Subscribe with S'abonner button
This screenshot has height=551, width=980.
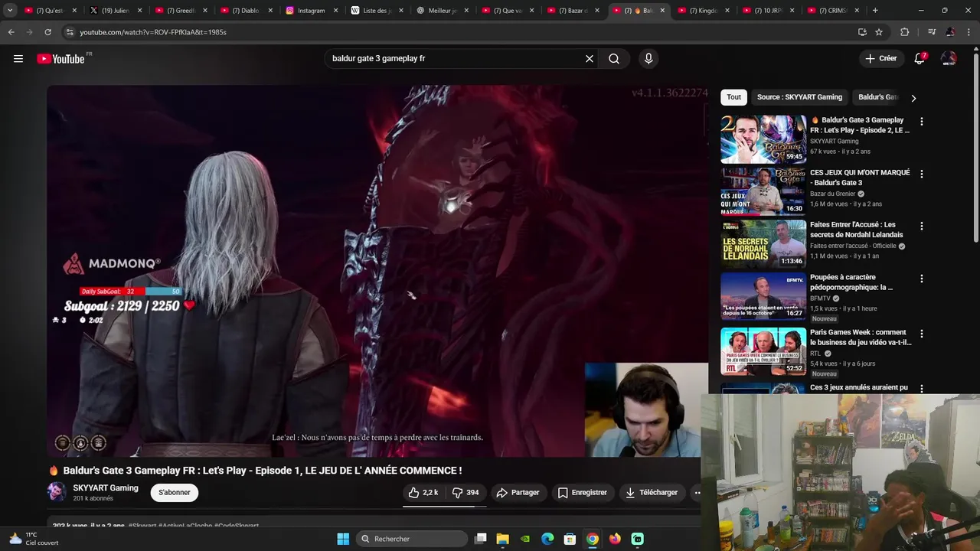[175, 492]
